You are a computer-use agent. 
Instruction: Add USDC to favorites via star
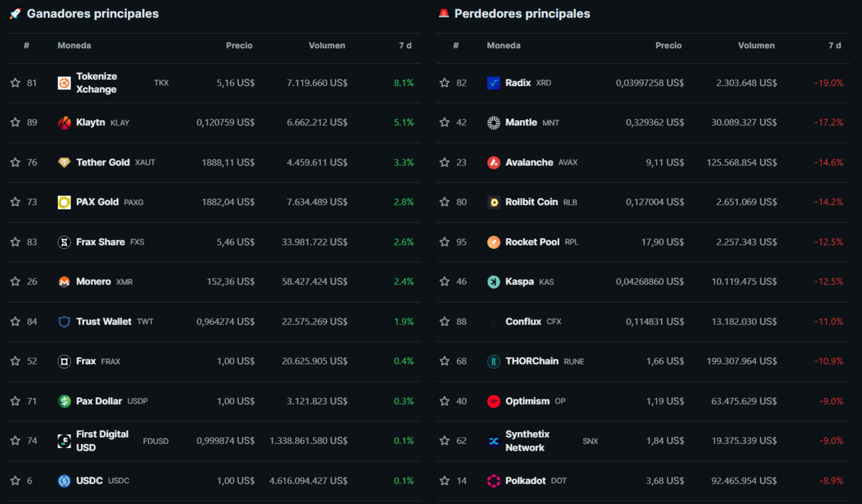pyautogui.click(x=15, y=481)
